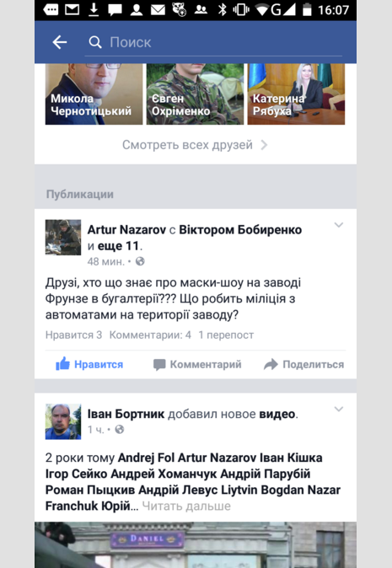
Task: Tap the Комментарий button
Action: pos(197,364)
